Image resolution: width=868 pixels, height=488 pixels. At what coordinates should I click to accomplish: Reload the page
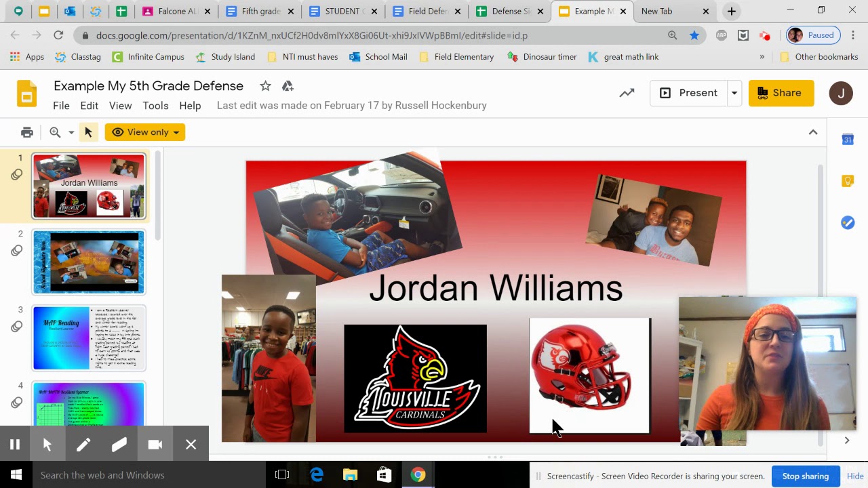pos(58,35)
